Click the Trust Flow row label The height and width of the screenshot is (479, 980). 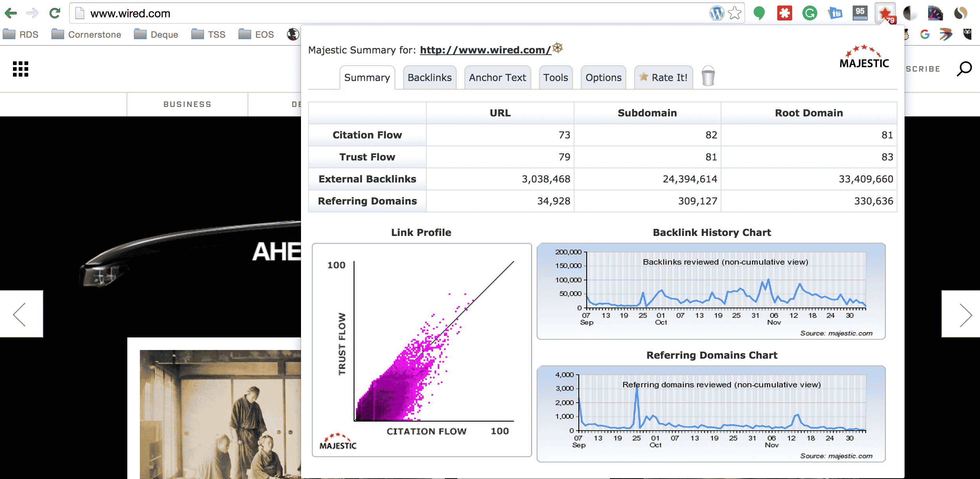point(367,157)
